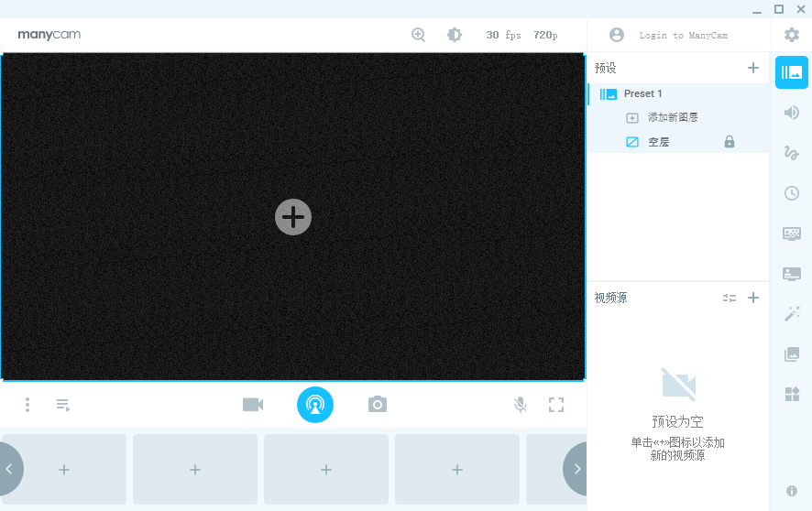Click the zoom magnifier icon in the header
Image resolution: width=812 pixels, height=511 pixels.
[419, 35]
